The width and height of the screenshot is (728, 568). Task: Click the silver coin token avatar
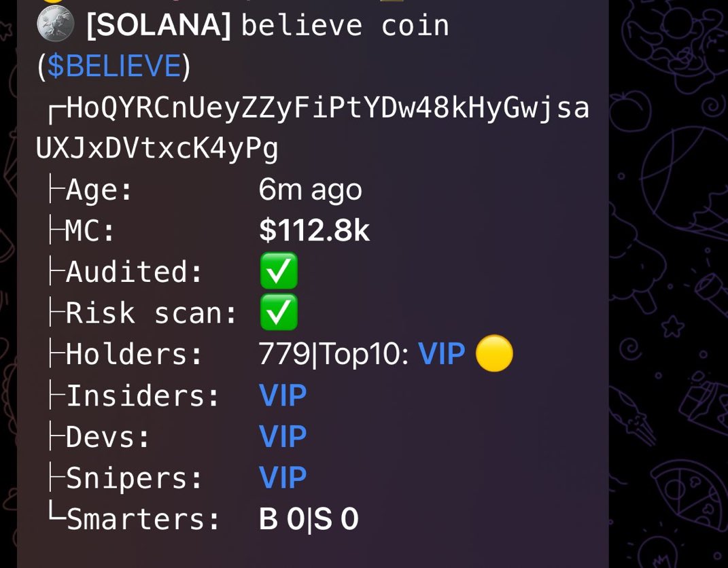55,24
